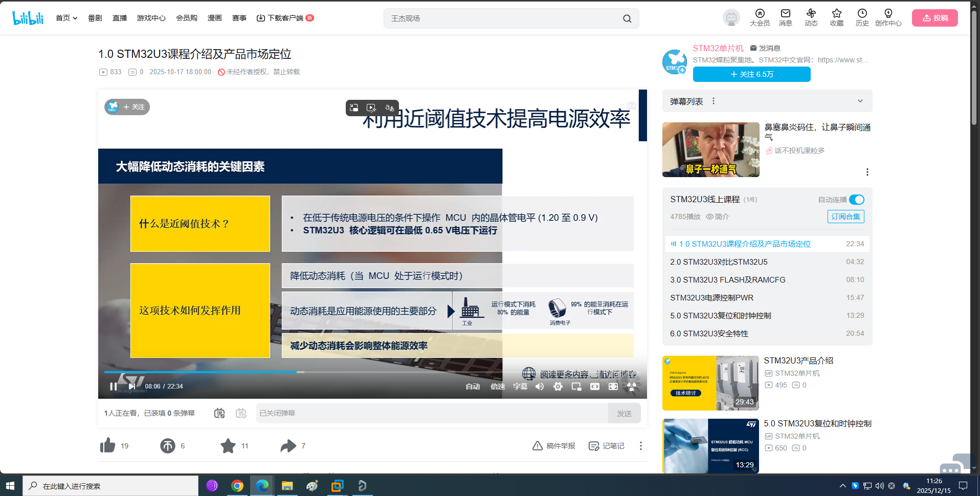Mute the video volume speaker icon
980x496 pixels.
[x=540, y=386]
